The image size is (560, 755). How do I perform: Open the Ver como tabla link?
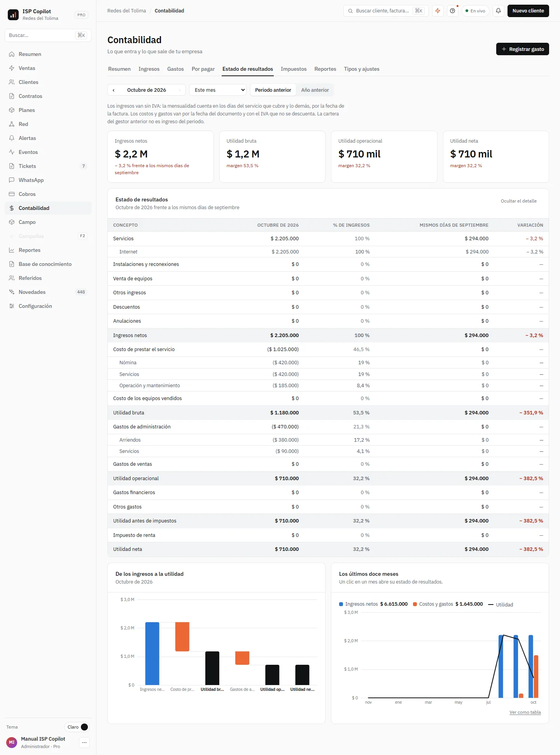click(x=525, y=712)
